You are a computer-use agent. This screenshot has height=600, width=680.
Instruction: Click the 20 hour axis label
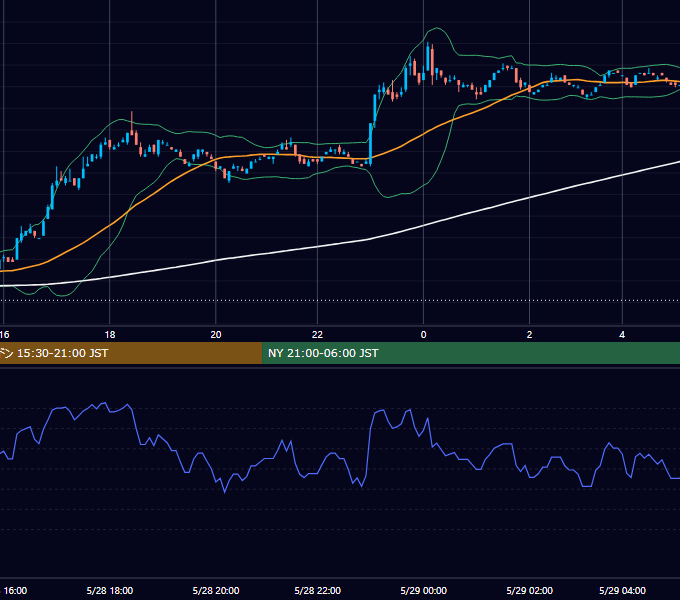pyautogui.click(x=216, y=335)
